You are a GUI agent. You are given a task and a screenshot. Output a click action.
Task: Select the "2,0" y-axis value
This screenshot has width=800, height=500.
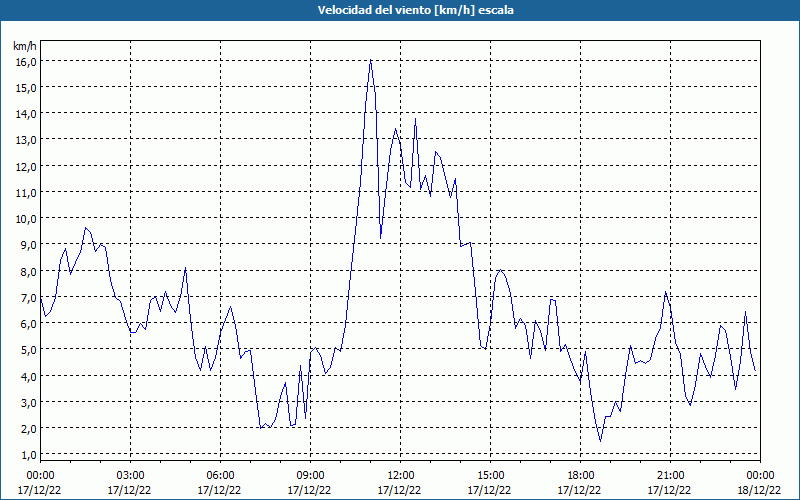click(28, 429)
